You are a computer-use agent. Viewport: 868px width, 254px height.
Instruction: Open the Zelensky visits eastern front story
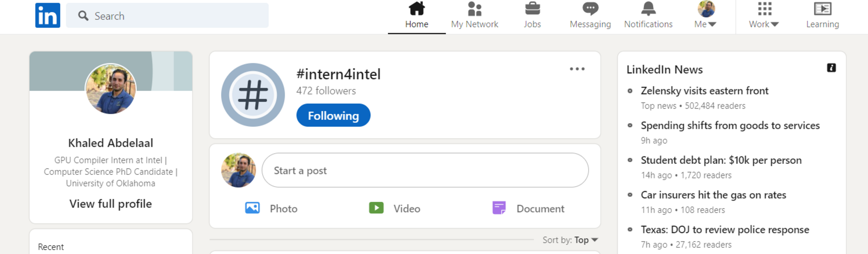pyautogui.click(x=704, y=91)
